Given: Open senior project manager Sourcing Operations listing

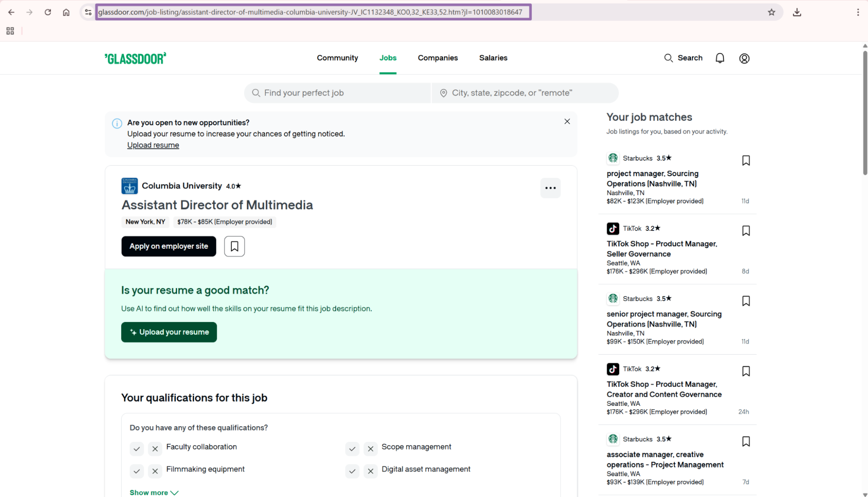Looking at the screenshot, I should pos(664,319).
